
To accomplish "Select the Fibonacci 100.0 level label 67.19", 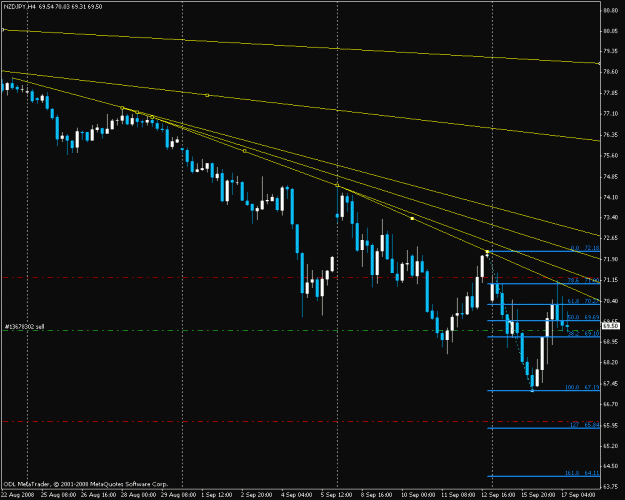I will point(582,387).
